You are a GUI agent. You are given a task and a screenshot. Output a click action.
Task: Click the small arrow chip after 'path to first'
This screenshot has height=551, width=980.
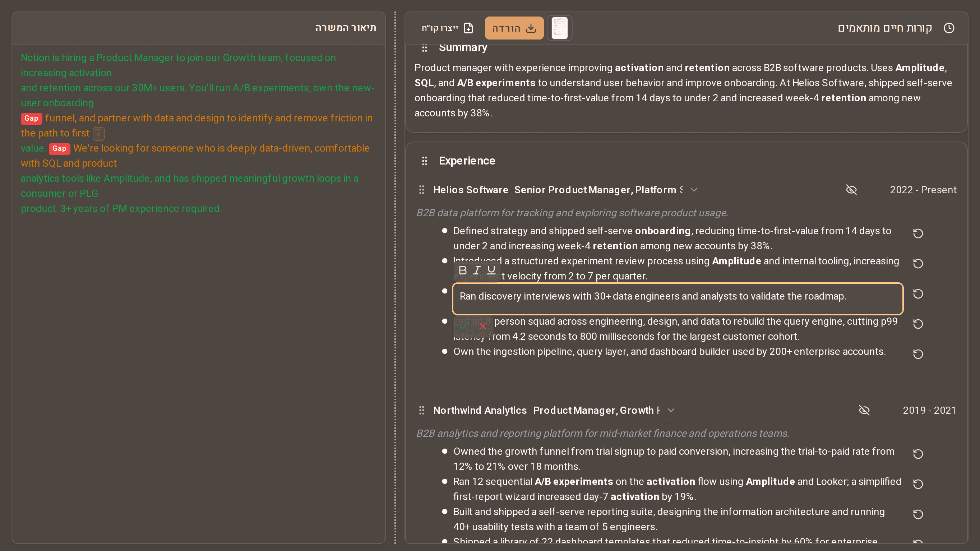click(98, 134)
